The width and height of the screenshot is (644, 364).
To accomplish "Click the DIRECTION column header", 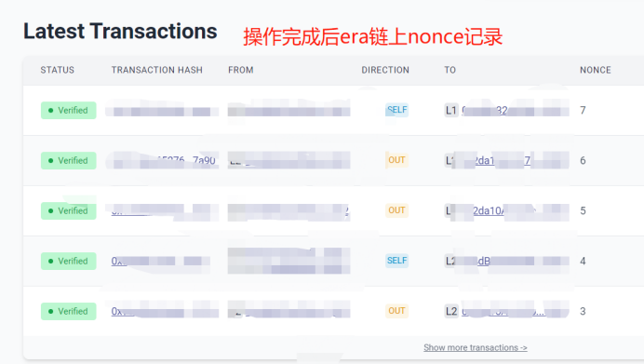I will tap(385, 70).
